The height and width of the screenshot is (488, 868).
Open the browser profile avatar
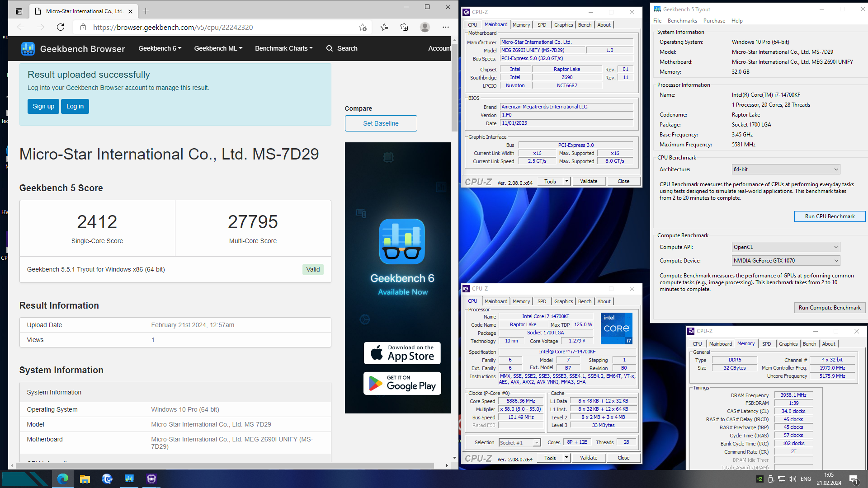(425, 27)
